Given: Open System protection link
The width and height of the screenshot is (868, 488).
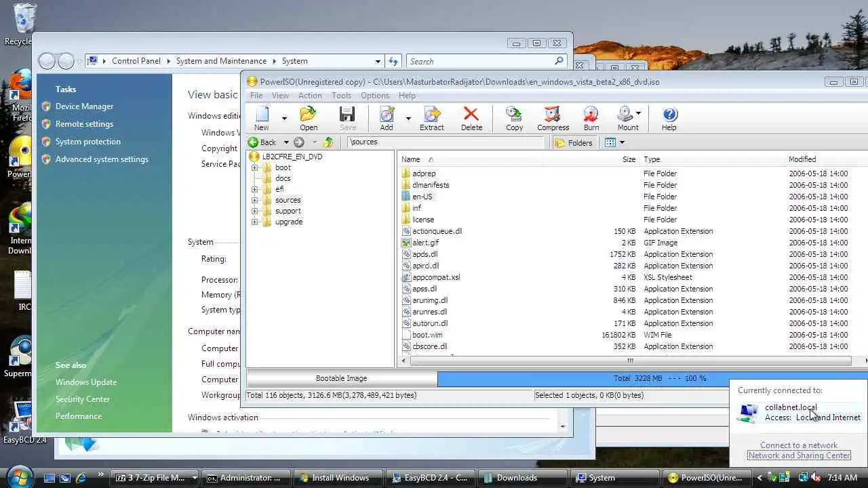Looking at the screenshot, I should coord(88,142).
